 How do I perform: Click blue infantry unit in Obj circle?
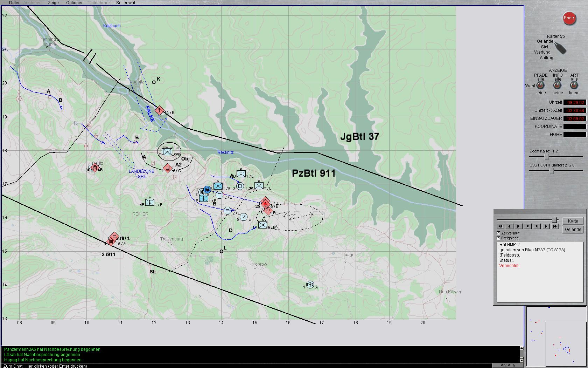tap(167, 152)
